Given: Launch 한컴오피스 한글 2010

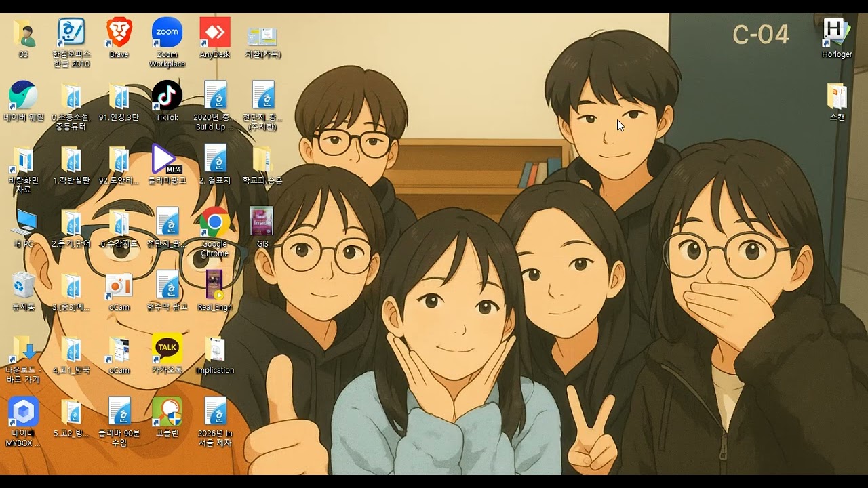Looking at the screenshot, I should point(71,43).
